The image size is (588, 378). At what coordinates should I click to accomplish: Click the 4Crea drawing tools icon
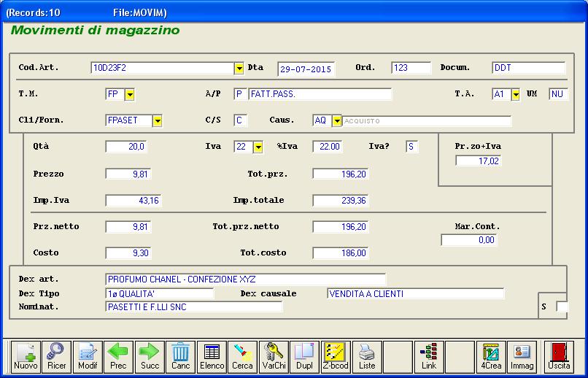click(491, 357)
